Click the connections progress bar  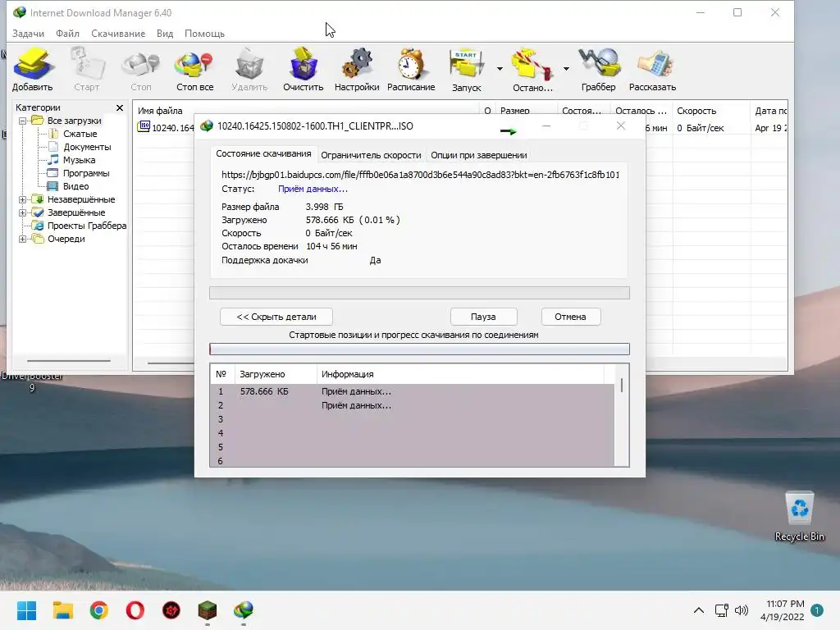(x=419, y=349)
